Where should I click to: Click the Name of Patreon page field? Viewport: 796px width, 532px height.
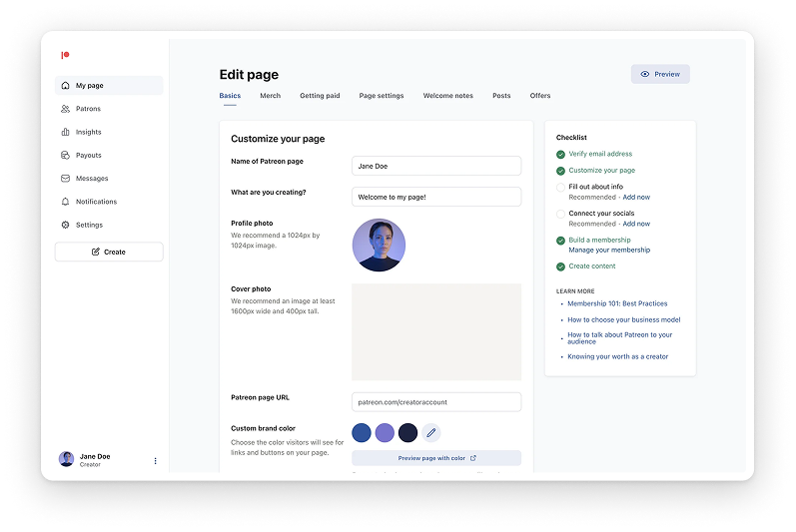436,166
